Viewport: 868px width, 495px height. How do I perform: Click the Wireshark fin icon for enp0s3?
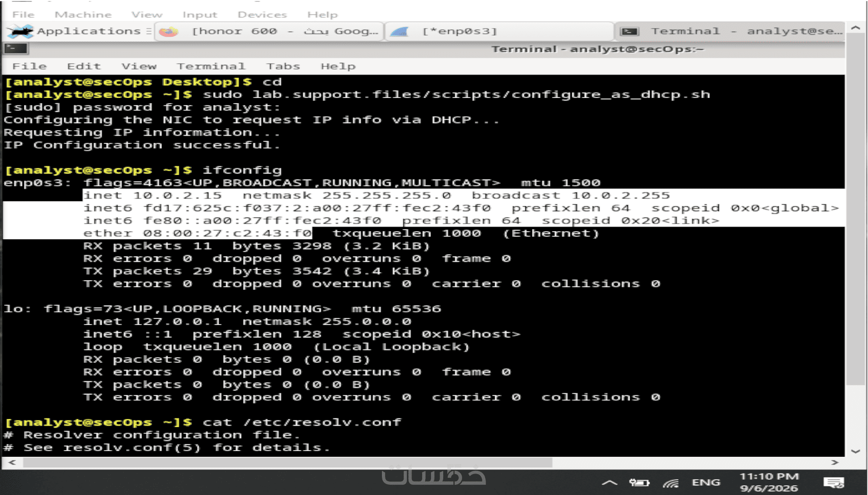coord(399,32)
